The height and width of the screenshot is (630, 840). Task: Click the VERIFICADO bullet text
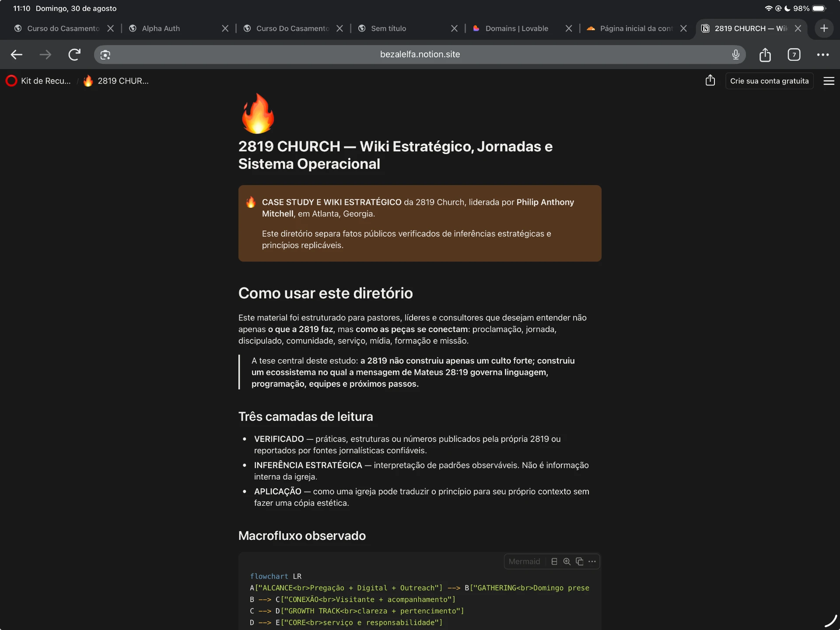[x=407, y=444]
